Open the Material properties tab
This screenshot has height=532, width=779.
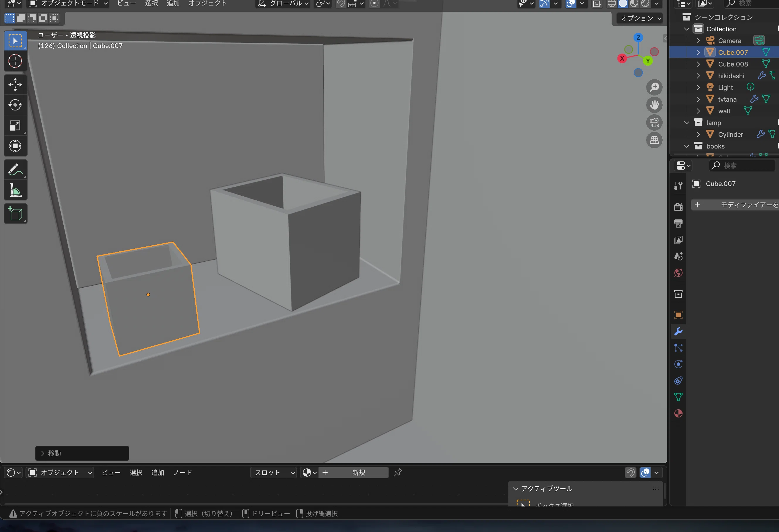click(x=678, y=413)
